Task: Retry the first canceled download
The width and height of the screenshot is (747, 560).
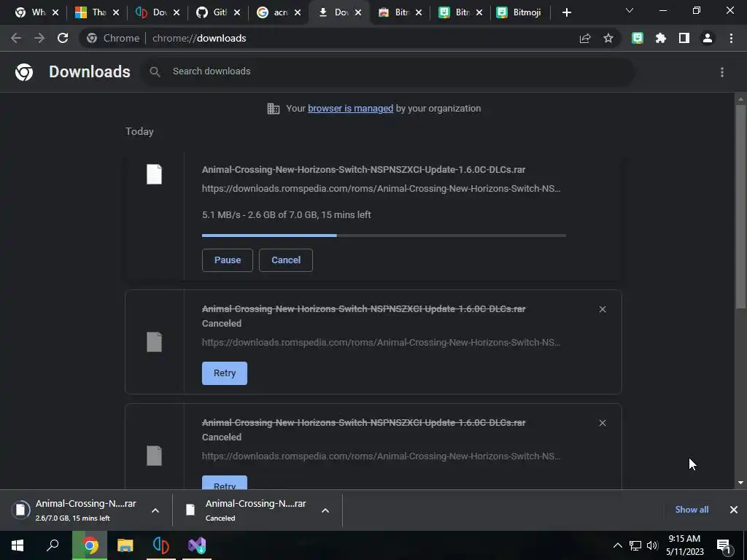Action: pyautogui.click(x=225, y=373)
